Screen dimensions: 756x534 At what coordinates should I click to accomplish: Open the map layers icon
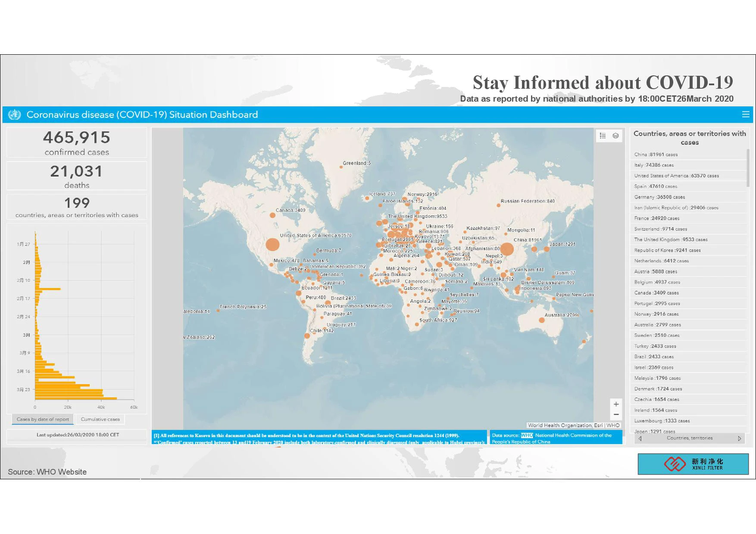(615, 136)
